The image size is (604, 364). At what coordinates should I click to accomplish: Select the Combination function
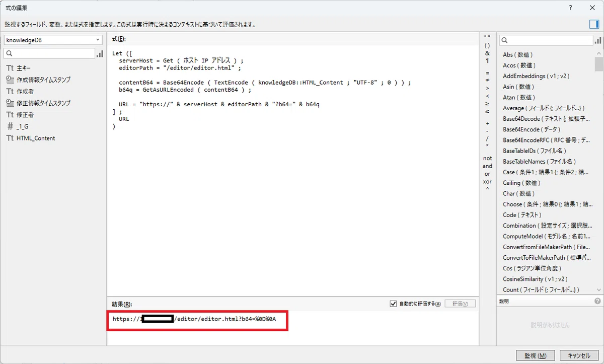pyautogui.click(x=547, y=226)
